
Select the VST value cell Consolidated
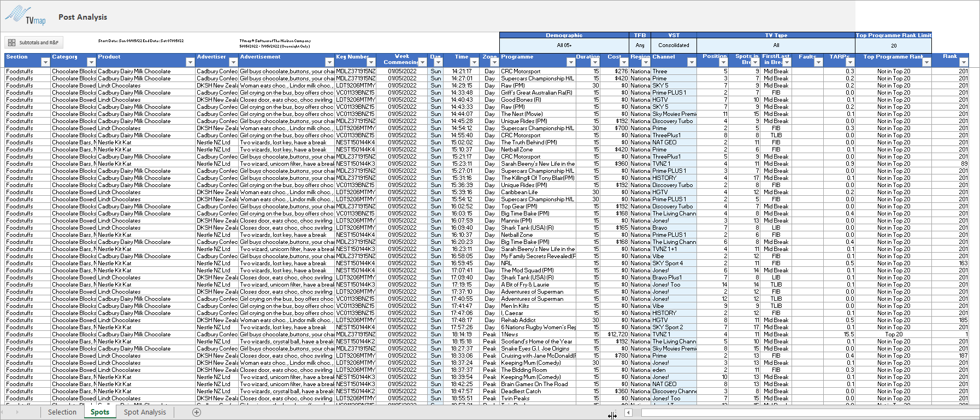[x=674, y=45]
